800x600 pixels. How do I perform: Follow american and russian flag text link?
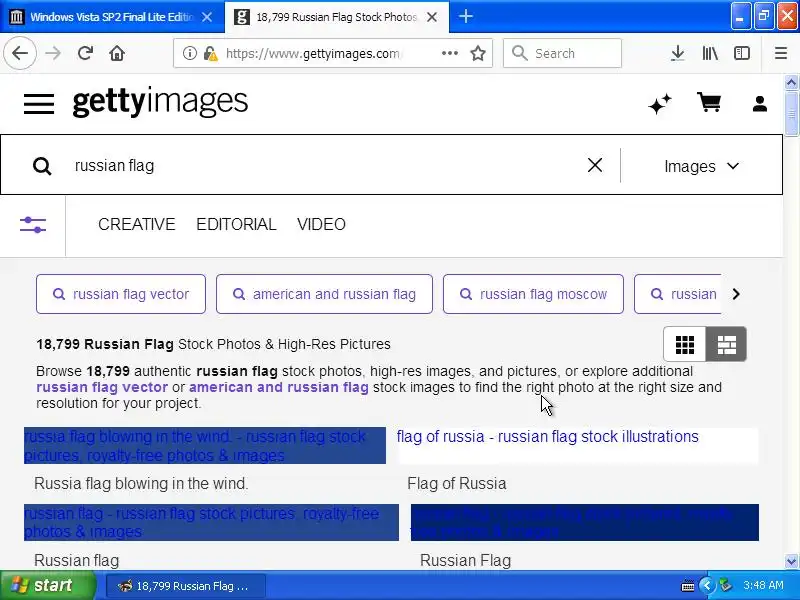tap(279, 387)
